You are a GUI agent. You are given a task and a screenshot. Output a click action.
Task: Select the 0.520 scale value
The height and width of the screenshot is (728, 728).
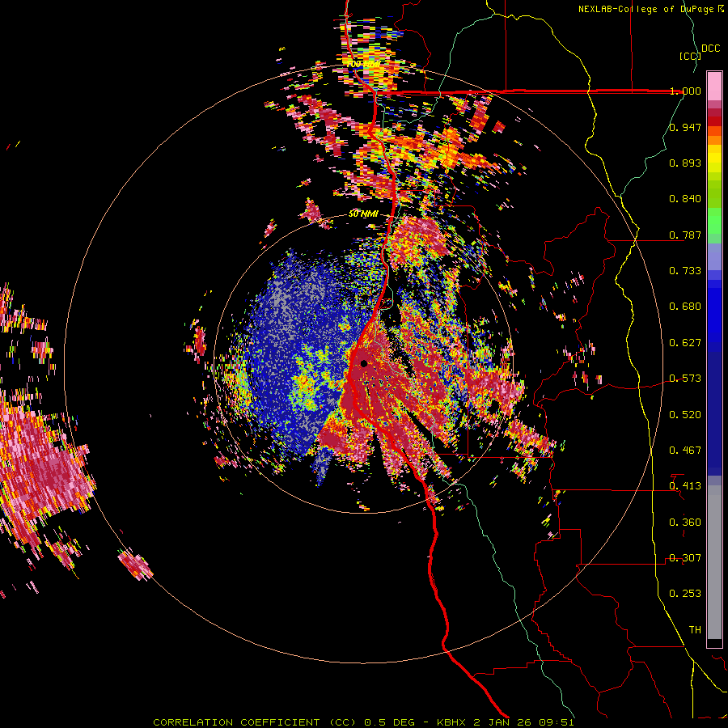[x=685, y=415]
